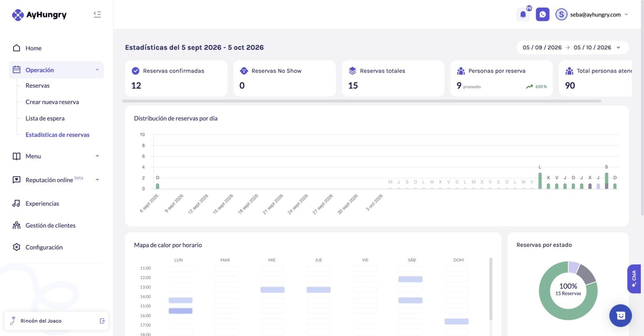Click the heatmap vertical scrollbar
The height and width of the screenshot is (336, 644).
point(491,289)
